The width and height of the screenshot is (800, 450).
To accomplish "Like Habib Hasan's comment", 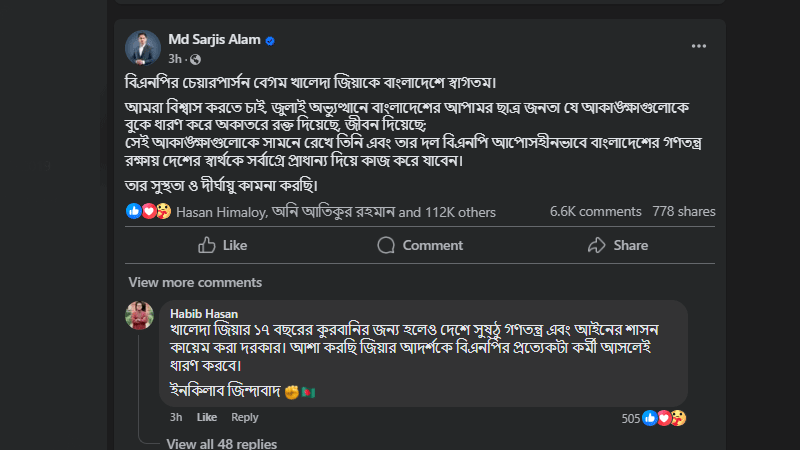I will click(207, 417).
